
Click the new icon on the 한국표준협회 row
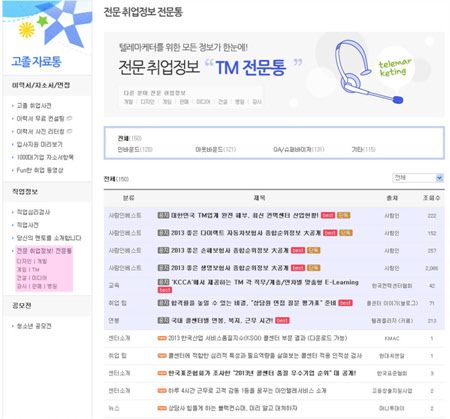tap(162, 373)
